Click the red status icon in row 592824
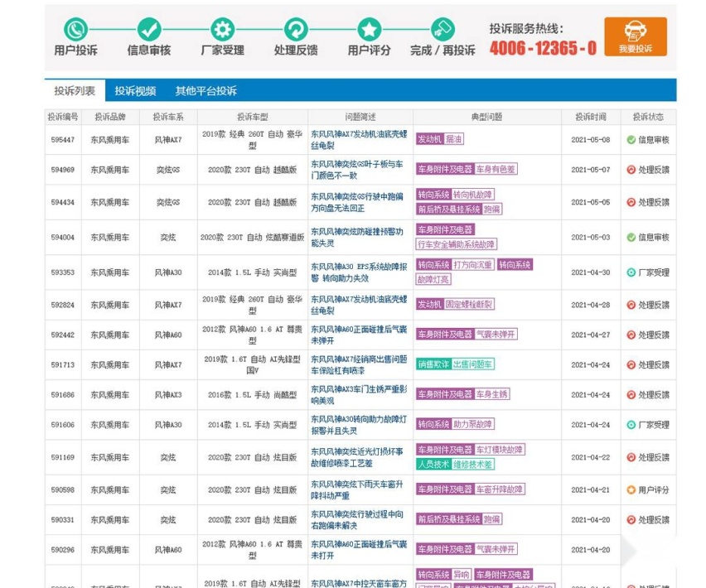This screenshot has height=588, width=706. coord(631,305)
